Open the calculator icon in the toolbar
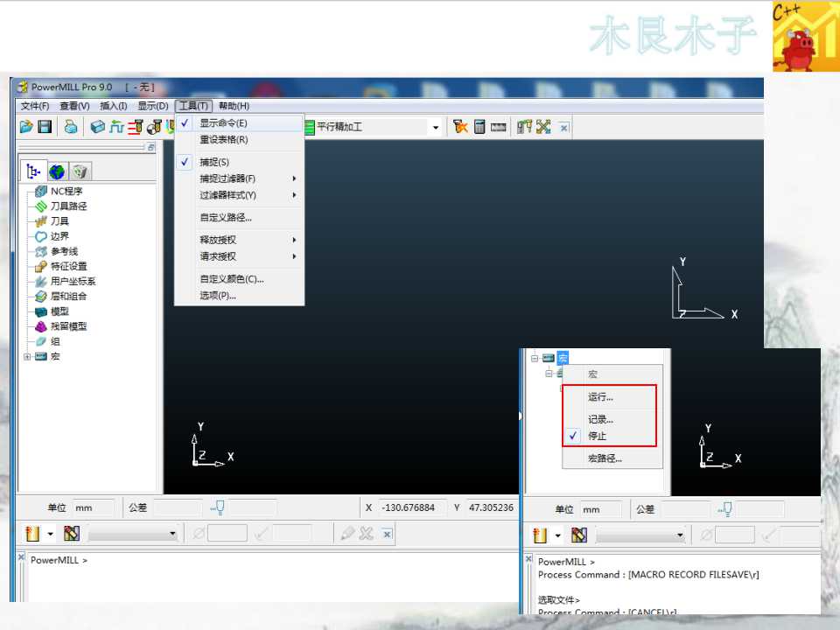Image resolution: width=840 pixels, height=630 pixels. click(479, 127)
